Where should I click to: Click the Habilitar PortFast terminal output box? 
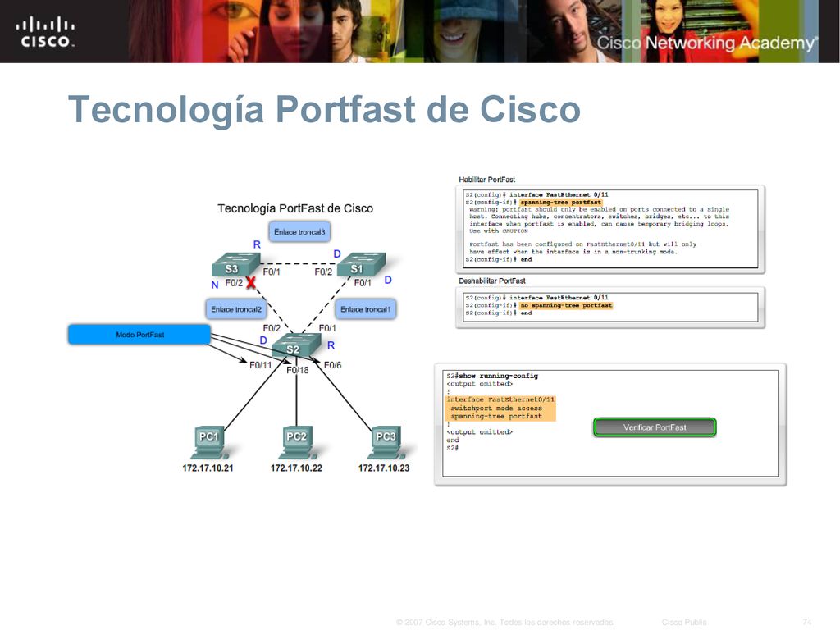(x=609, y=229)
